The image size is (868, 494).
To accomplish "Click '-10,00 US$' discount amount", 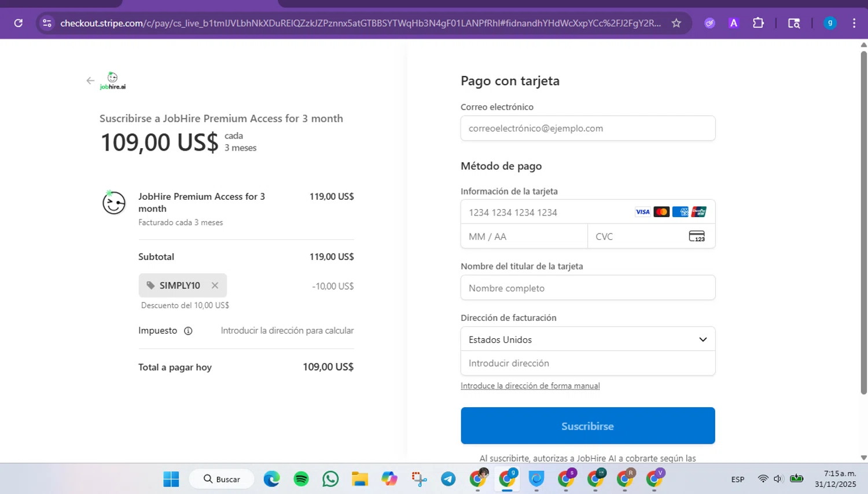I will [x=333, y=286].
